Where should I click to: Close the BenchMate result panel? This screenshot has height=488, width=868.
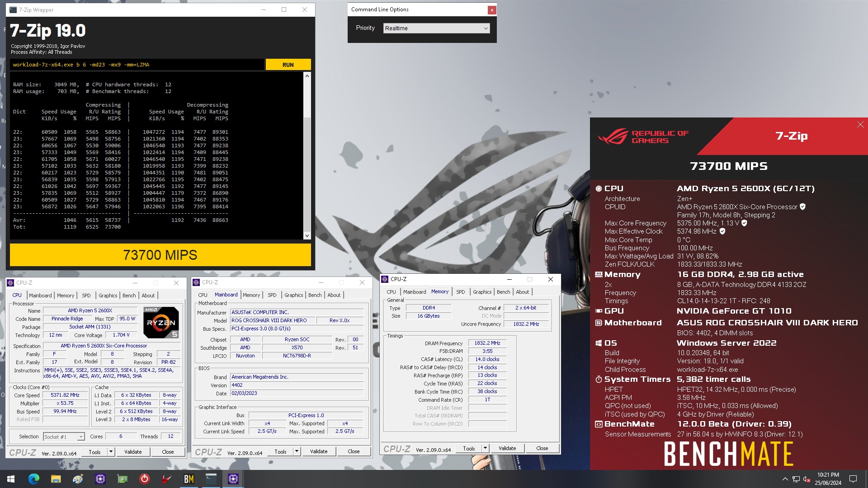(860, 125)
